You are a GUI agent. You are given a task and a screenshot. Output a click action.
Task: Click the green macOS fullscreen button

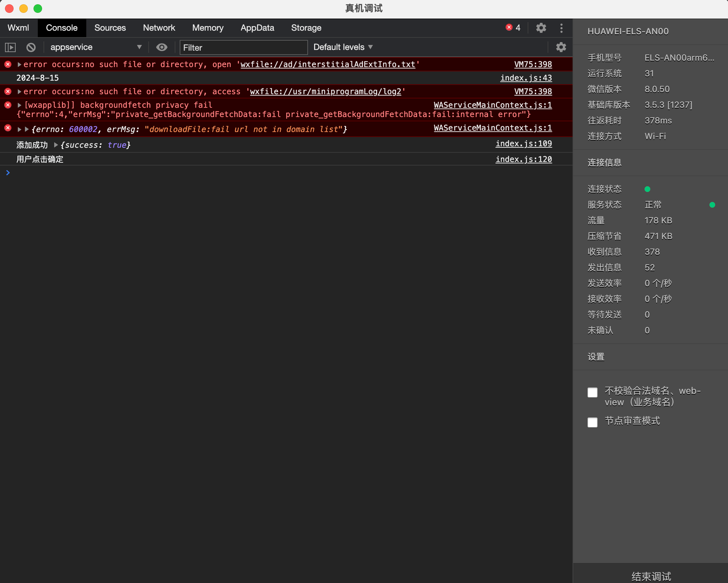[38, 8]
